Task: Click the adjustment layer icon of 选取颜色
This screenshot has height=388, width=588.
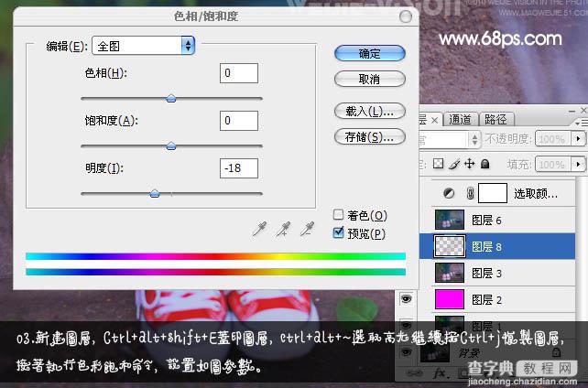Action: [x=449, y=193]
